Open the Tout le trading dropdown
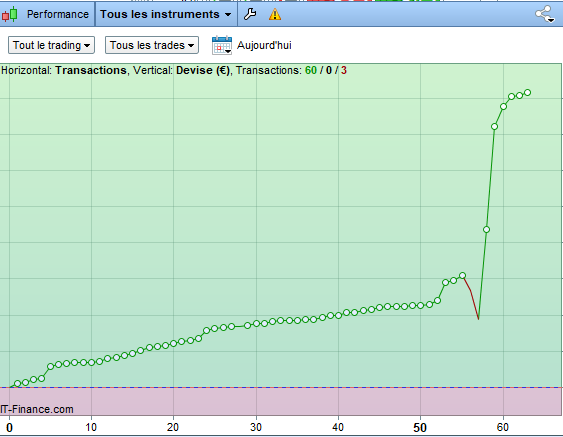 51,45
